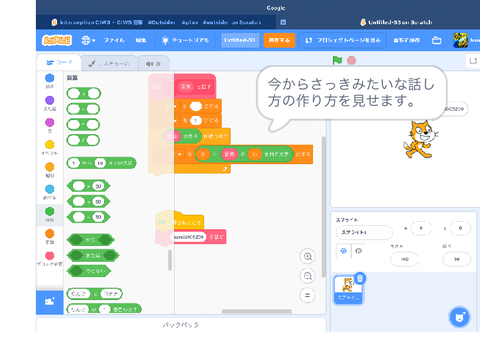Click the orange 共有する share button

279,40
